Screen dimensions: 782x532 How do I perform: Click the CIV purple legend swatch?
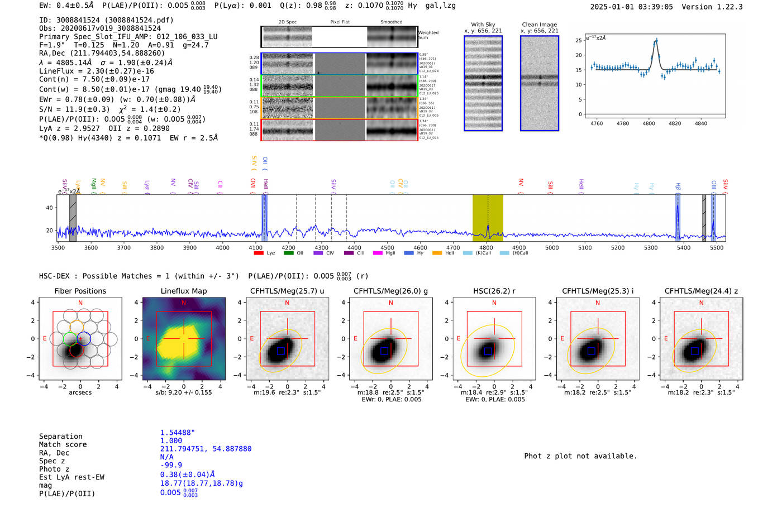click(x=318, y=253)
